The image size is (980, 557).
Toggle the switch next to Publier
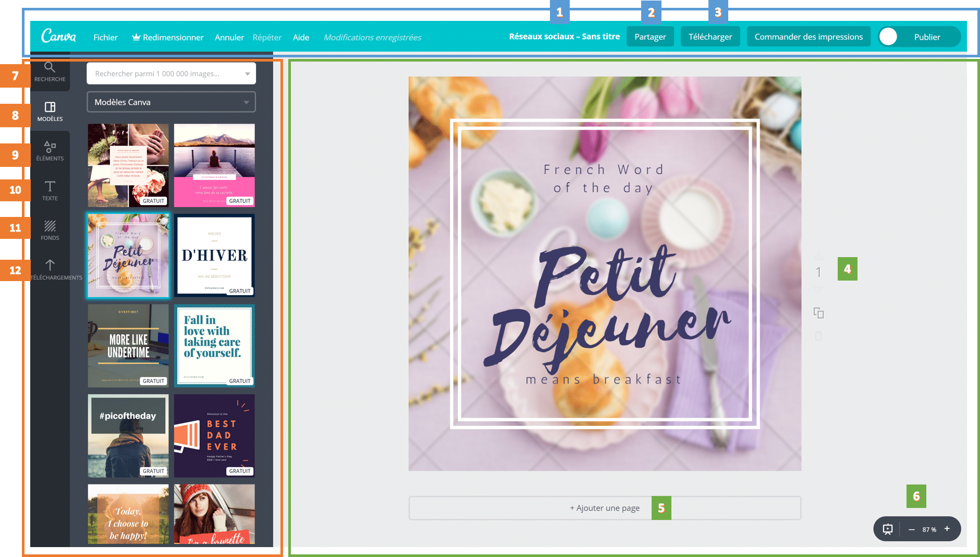pyautogui.click(x=888, y=37)
